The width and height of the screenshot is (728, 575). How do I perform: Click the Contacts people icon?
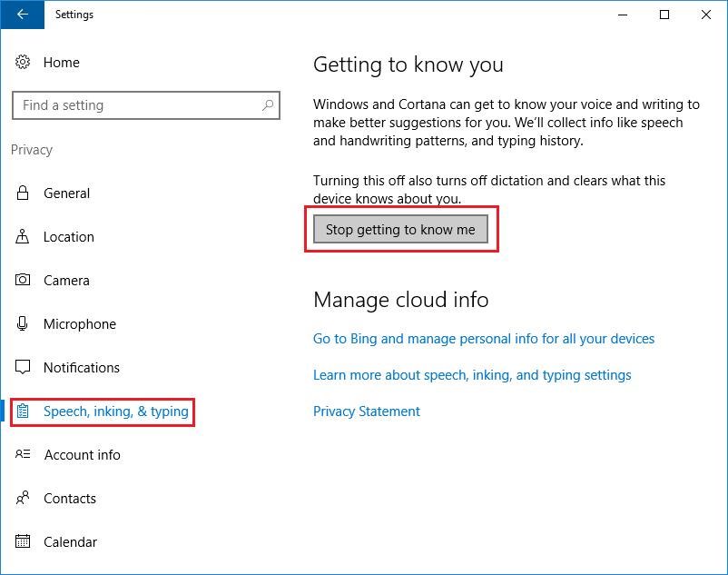click(x=23, y=498)
